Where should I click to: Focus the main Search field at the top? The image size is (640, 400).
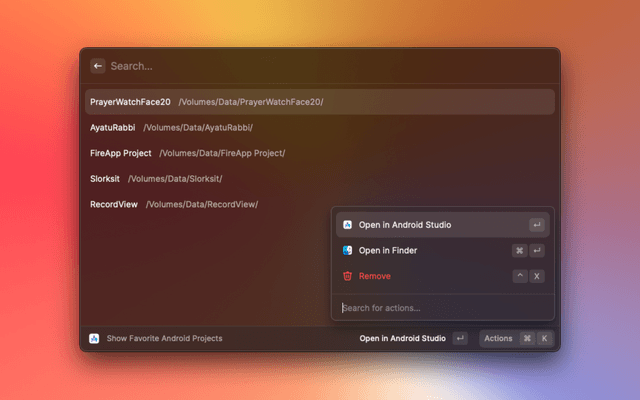300,66
